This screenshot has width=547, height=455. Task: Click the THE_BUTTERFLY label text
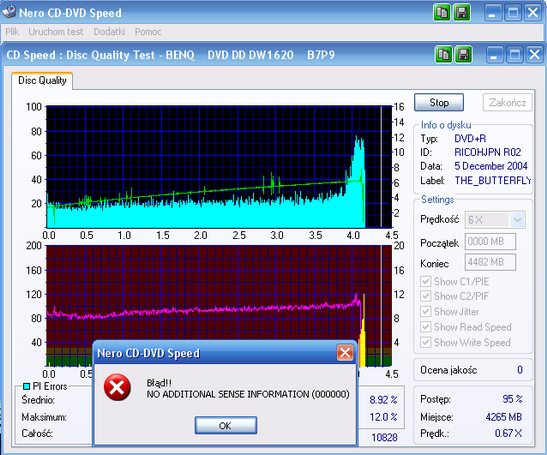click(x=493, y=180)
